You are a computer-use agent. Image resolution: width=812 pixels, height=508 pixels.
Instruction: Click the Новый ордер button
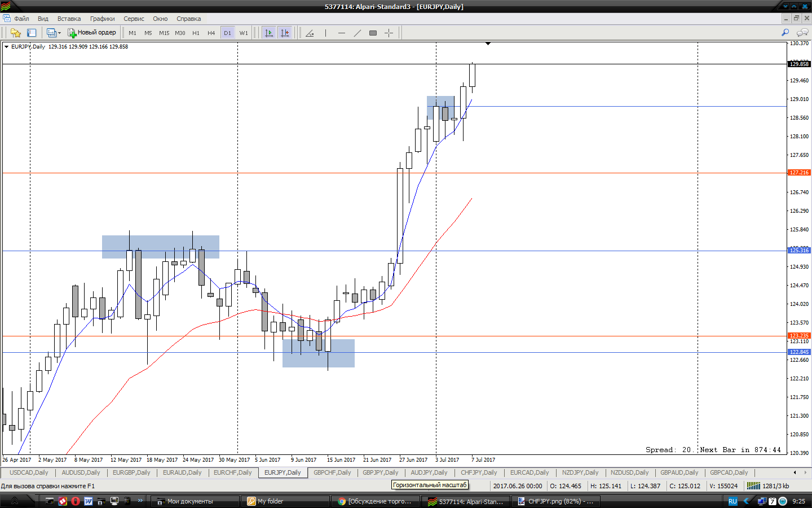[x=92, y=33]
